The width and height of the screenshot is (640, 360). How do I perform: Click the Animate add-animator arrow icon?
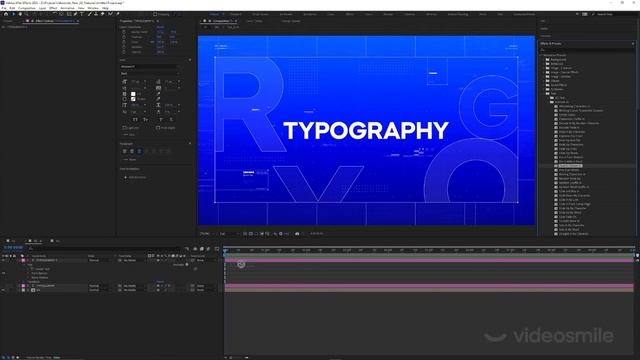[x=187, y=264]
